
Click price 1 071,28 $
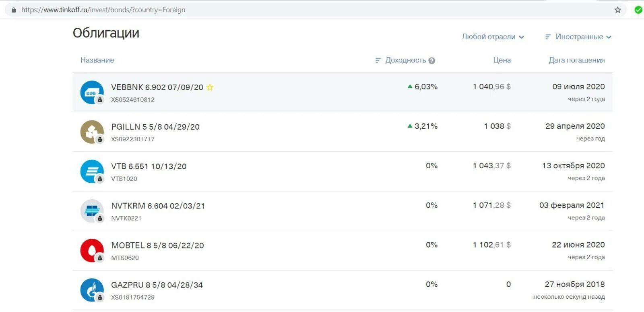click(x=492, y=205)
